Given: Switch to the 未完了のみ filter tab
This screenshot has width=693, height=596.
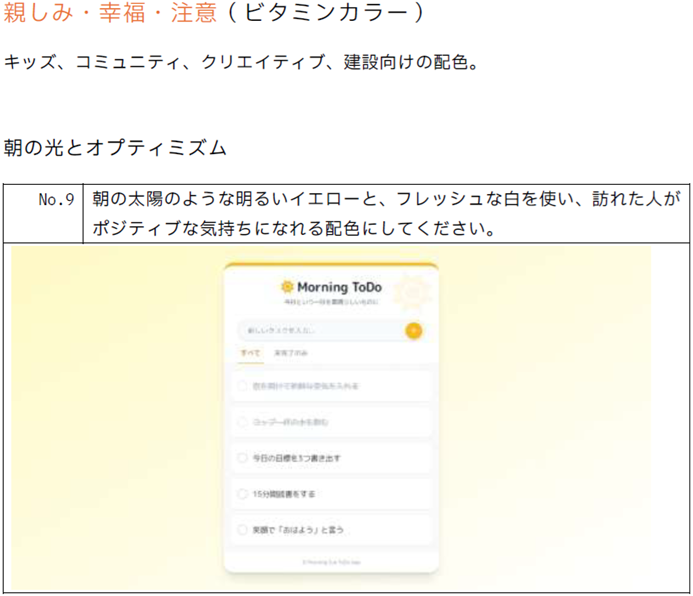Looking at the screenshot, I should (293, 354).
